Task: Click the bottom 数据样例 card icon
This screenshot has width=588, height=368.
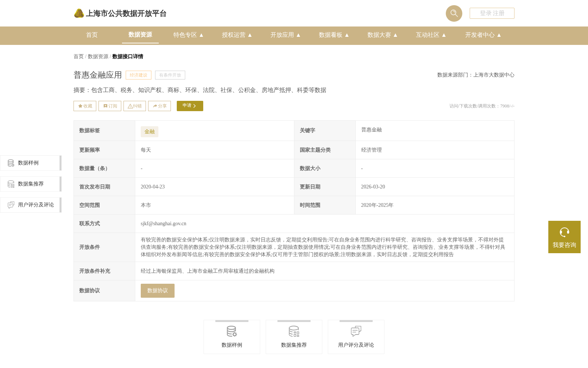Action: [x=232, y=331]
